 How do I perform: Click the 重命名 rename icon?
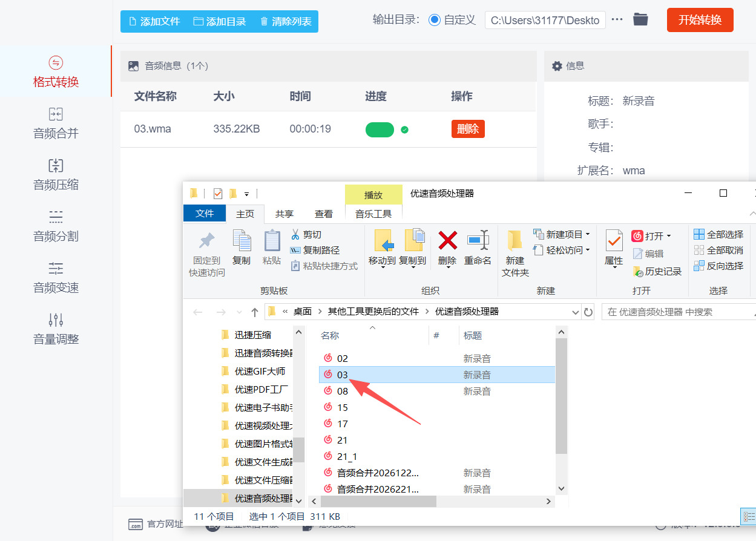coord(478,241)
